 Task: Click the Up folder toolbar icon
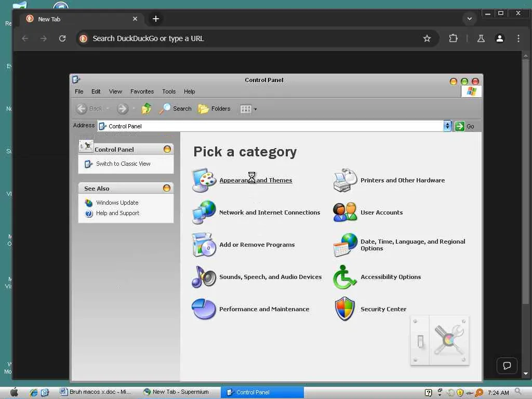147,109
